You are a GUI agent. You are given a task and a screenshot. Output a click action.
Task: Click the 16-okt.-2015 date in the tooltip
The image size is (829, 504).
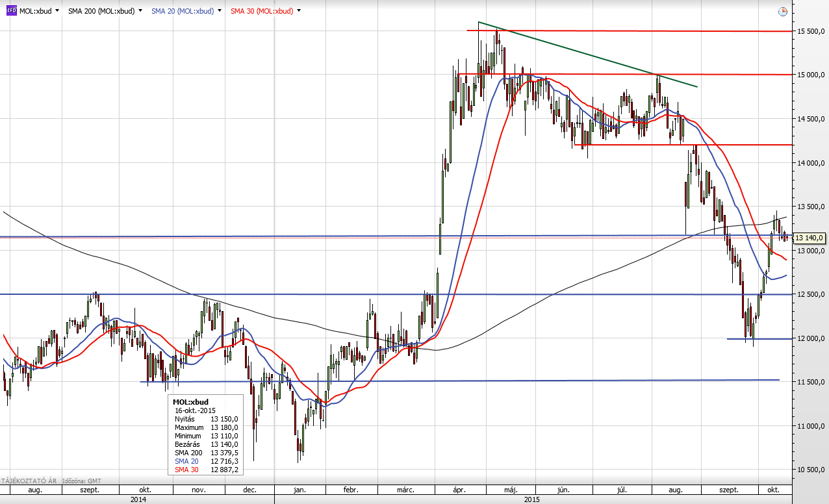tap(195, 411)
